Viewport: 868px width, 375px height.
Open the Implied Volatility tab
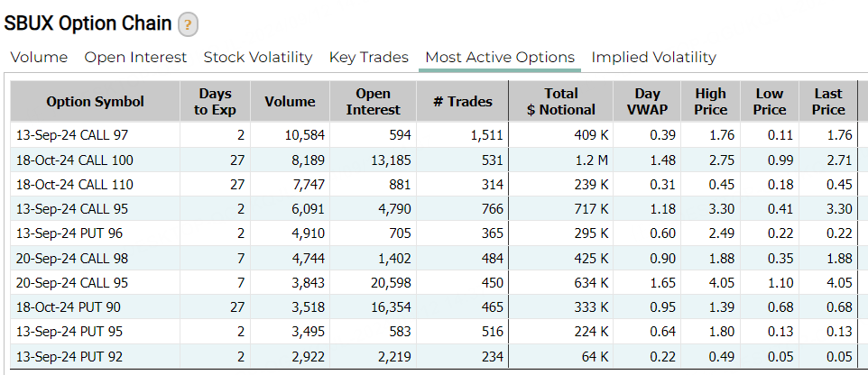coord(653,58)
